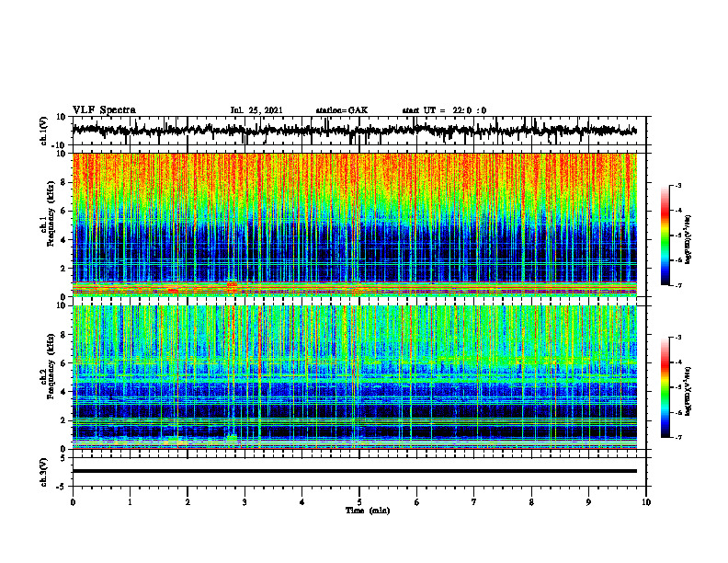
Task: Click the "Time (min)" x-axis label
Action: (x=368, y=511)
